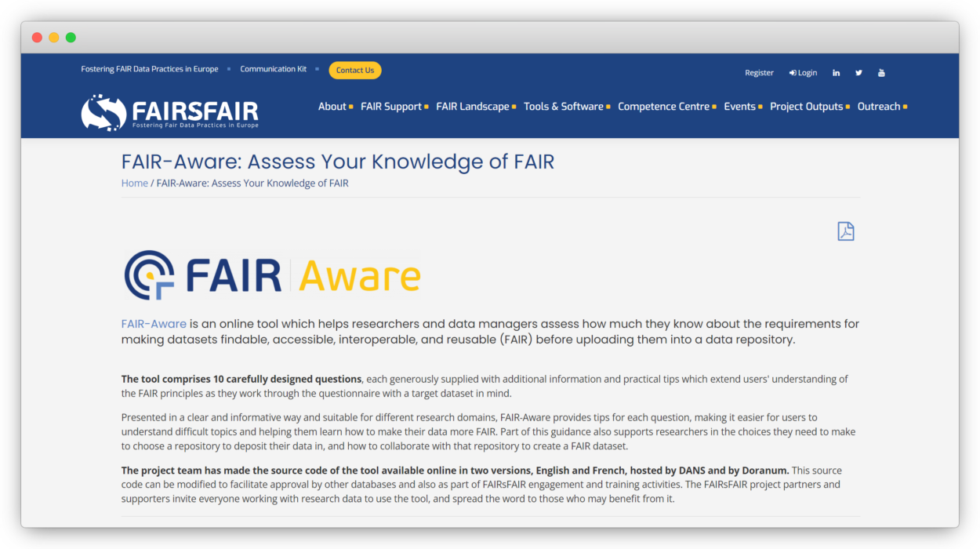This screenshot has height=549, width=980.
Task: Click the Register link
Action: point(759,72)
